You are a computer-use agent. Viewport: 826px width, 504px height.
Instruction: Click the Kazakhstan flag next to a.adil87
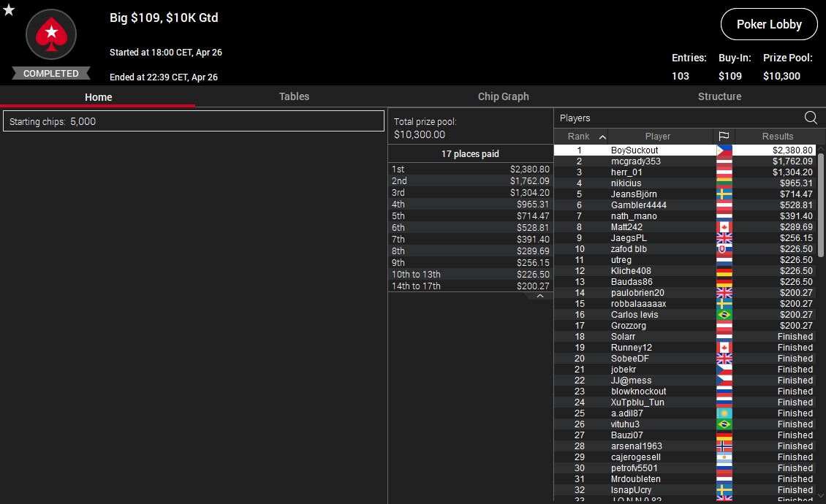tap(724, 413)
